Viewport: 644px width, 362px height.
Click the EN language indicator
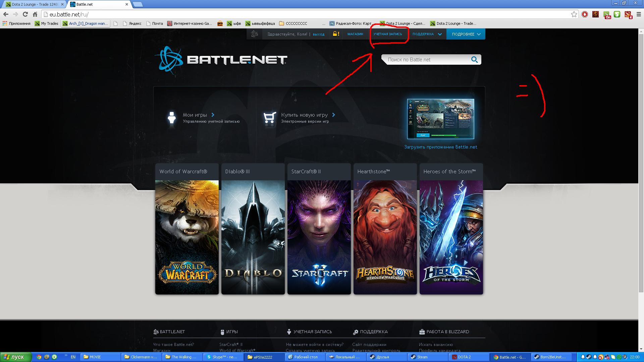[73, 357]
